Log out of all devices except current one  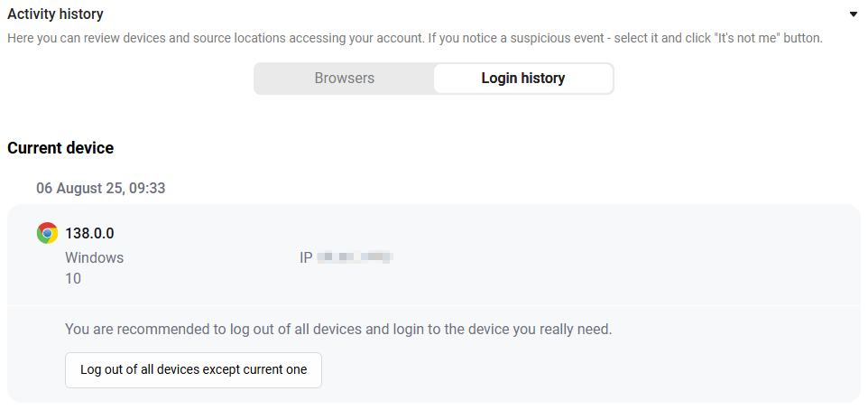[193, 369]
